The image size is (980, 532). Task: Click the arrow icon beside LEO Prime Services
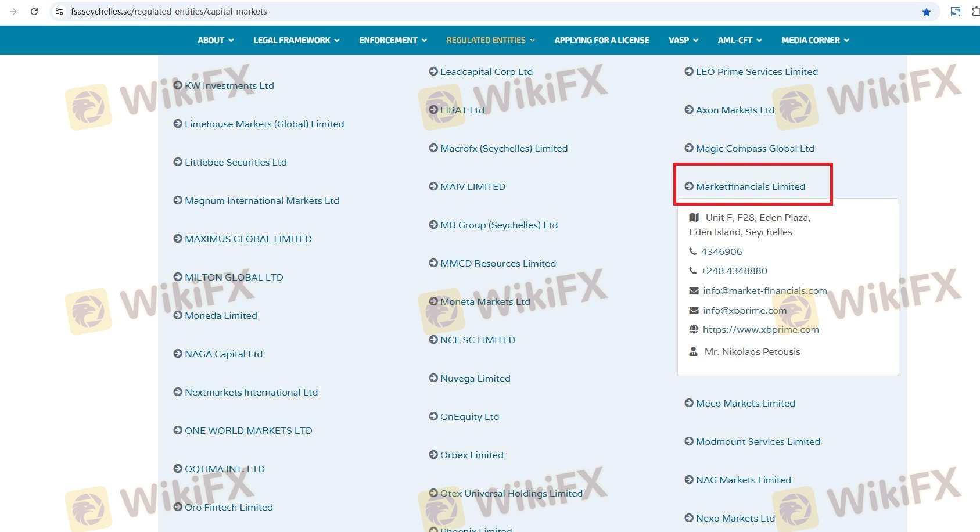(689, 71)
